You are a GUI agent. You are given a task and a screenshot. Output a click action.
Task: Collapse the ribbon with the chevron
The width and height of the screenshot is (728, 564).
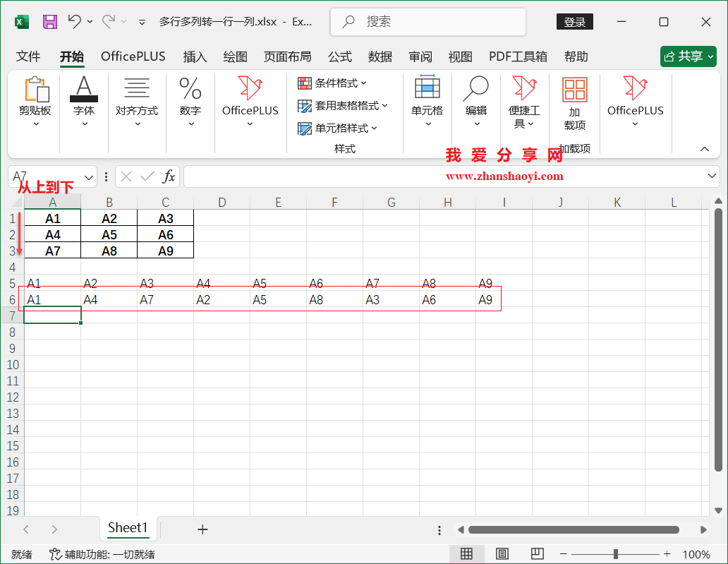coord(704,149)
